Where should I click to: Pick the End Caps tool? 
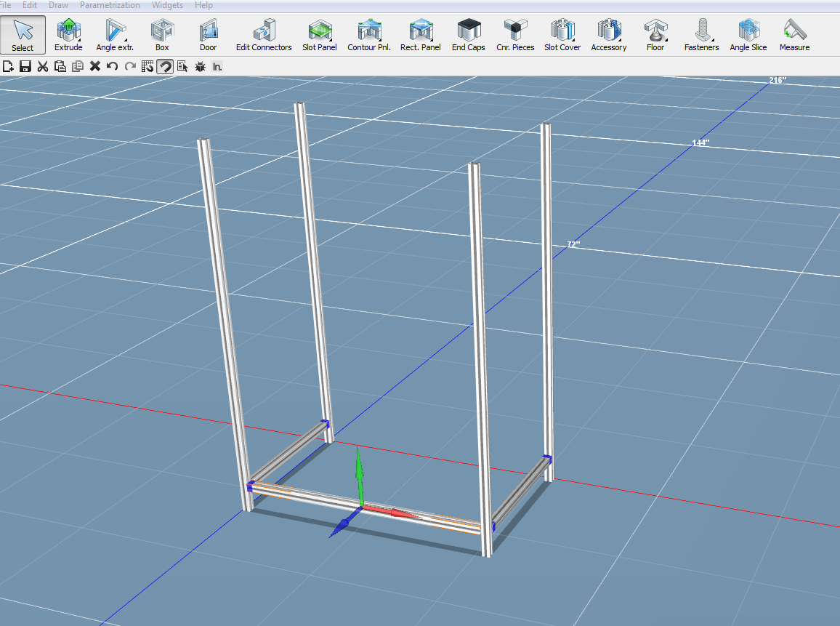click(x=468, y=35)
